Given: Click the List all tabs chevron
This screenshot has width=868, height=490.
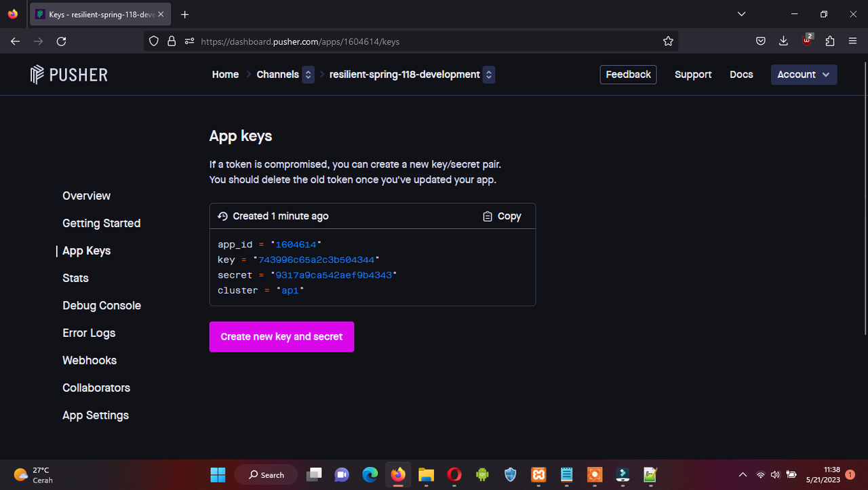Looking at the screenshot, I should click(x=741, y=14).
